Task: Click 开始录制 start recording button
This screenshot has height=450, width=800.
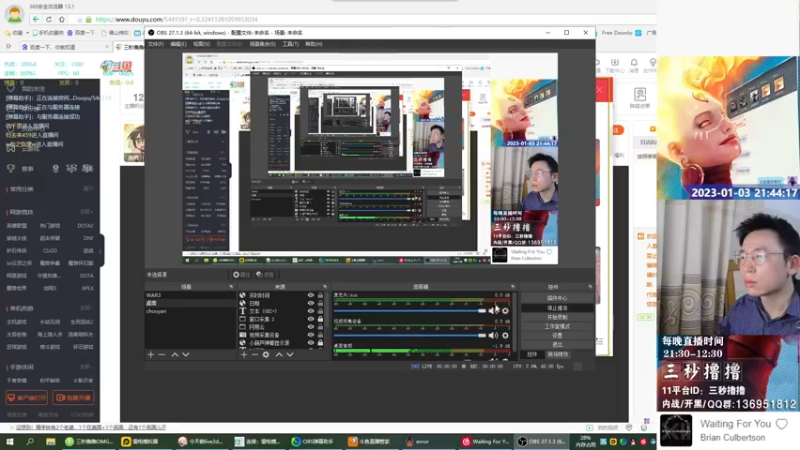Action: [x=557, y=317]
